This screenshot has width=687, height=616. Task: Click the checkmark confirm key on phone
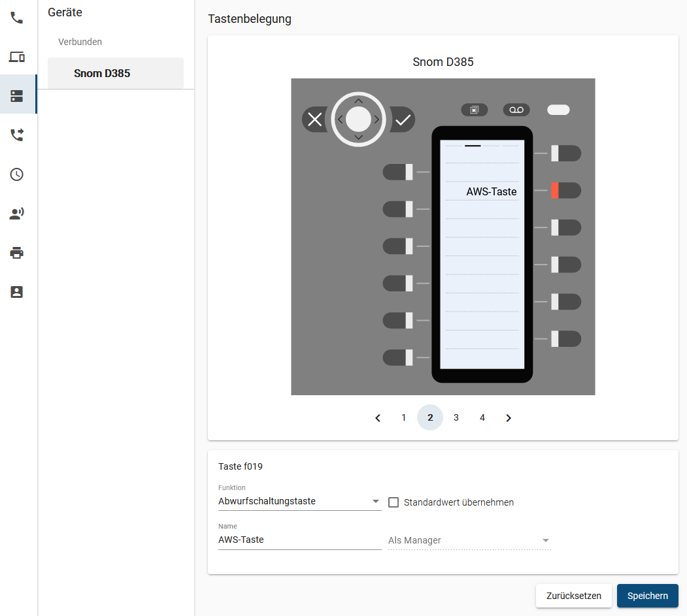click(403, 119)
